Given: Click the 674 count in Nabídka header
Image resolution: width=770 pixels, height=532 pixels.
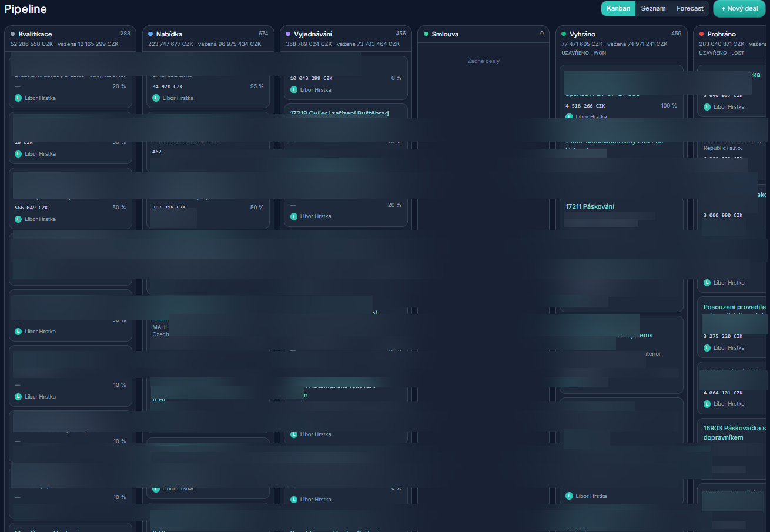Looking at the screenshot, I should [263, 34].
